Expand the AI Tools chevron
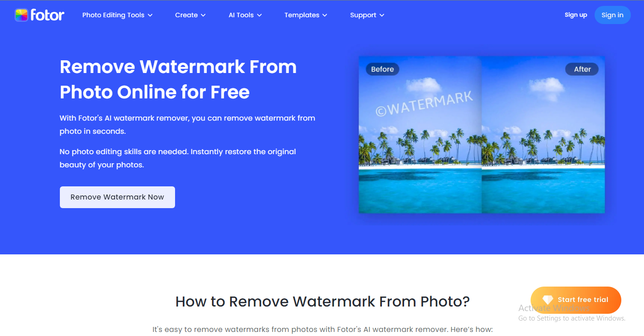Viewport: 644px width, 336px height. [259, 15]
